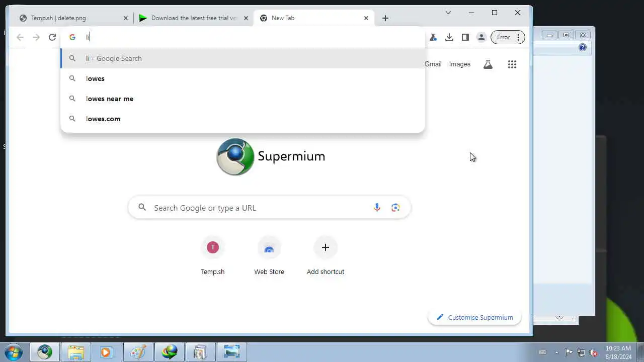This screenshot has width=644, height=362.
Task: Select the 'li - Google Search' suggestion
Action: coord(243,58)
